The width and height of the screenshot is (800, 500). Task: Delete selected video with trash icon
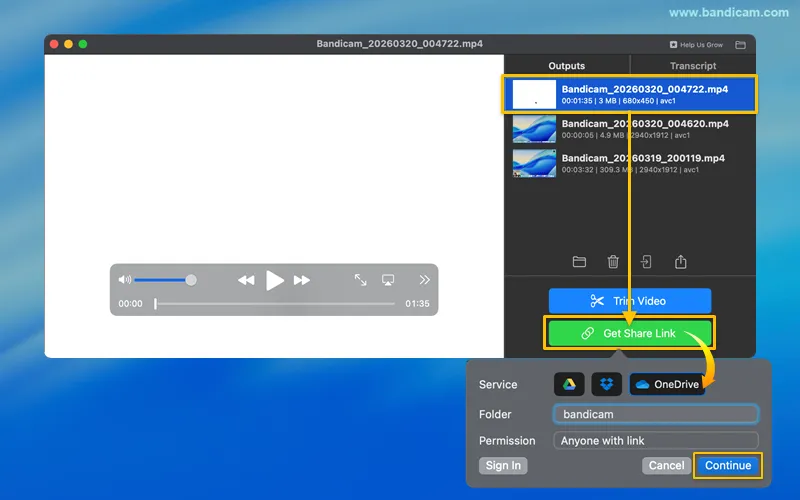(613, 262)
